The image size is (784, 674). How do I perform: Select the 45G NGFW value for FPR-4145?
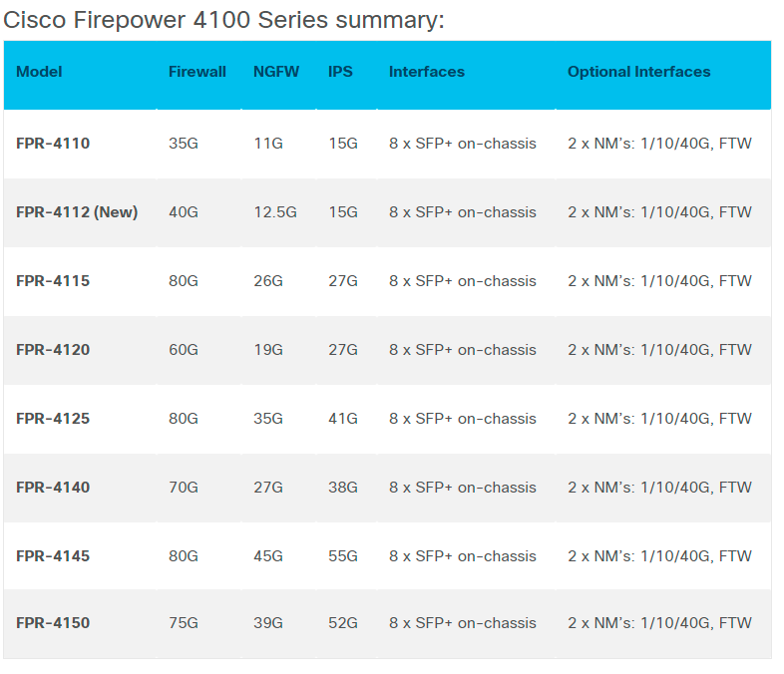click(268, 556)
